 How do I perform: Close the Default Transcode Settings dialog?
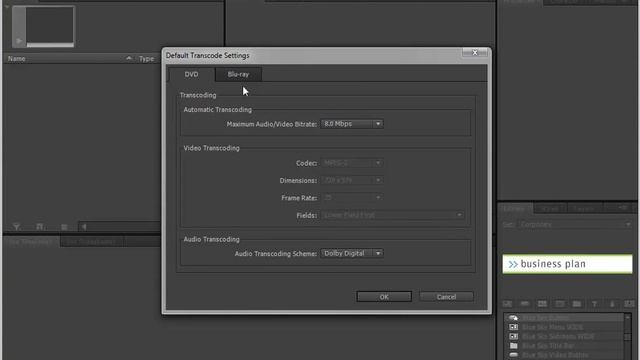pos(475,53)
